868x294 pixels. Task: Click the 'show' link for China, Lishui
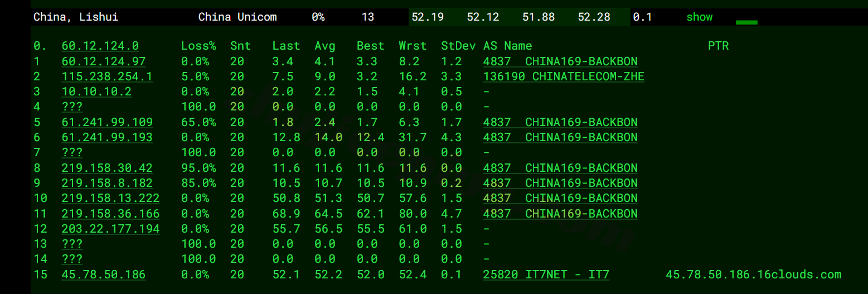tap(699, 17)
